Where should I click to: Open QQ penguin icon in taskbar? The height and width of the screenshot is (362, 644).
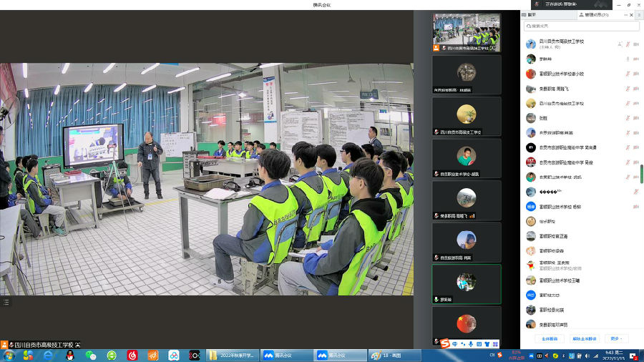pos(70,356)
